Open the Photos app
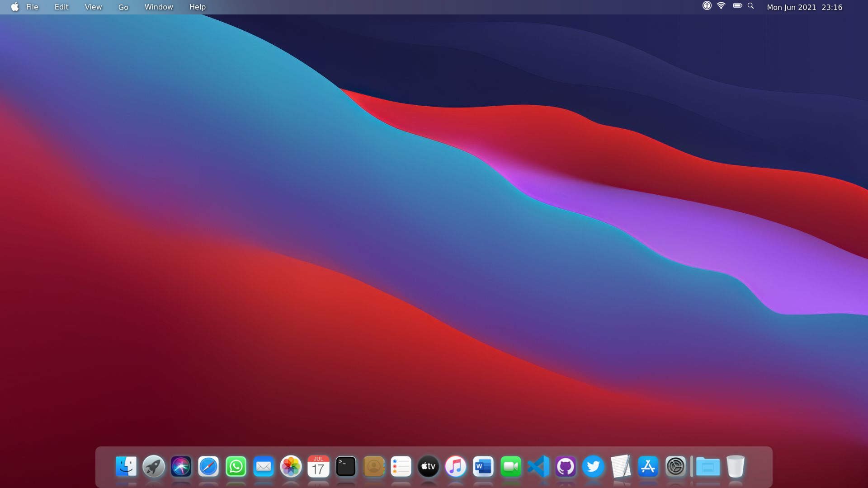 [x=291, y=466]
